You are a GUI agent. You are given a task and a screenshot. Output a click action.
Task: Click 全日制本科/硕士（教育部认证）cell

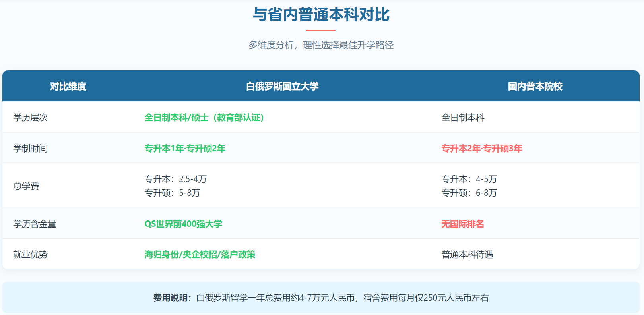pyautogui.click(x=205, y=118)
